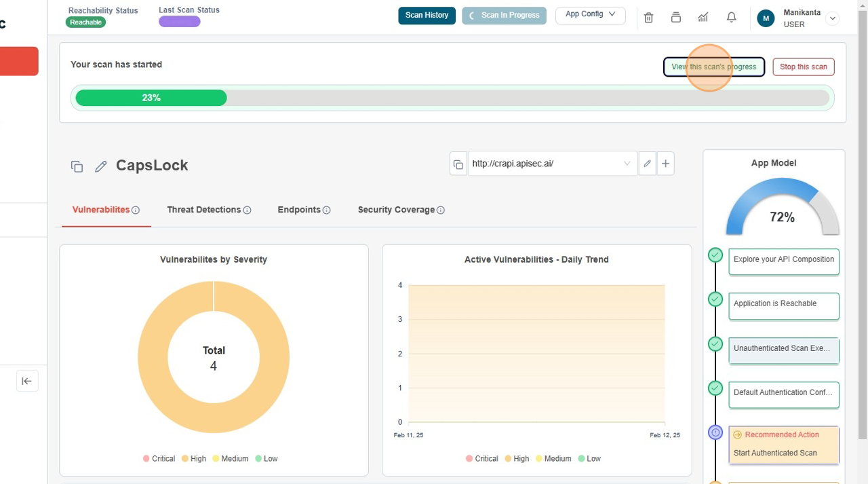Click the Stop this scan button
Viewport: 868px width, 484px height.
(x=803, y=67)
